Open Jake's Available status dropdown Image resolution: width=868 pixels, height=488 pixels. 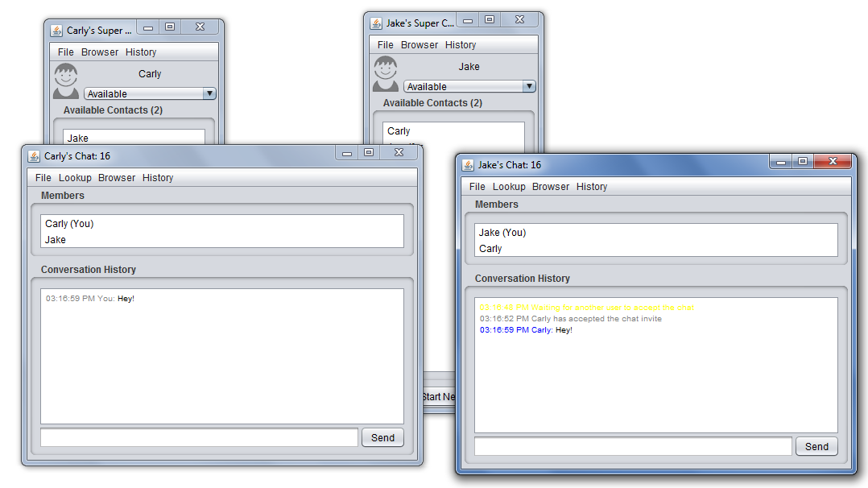[x=527, y=85]
